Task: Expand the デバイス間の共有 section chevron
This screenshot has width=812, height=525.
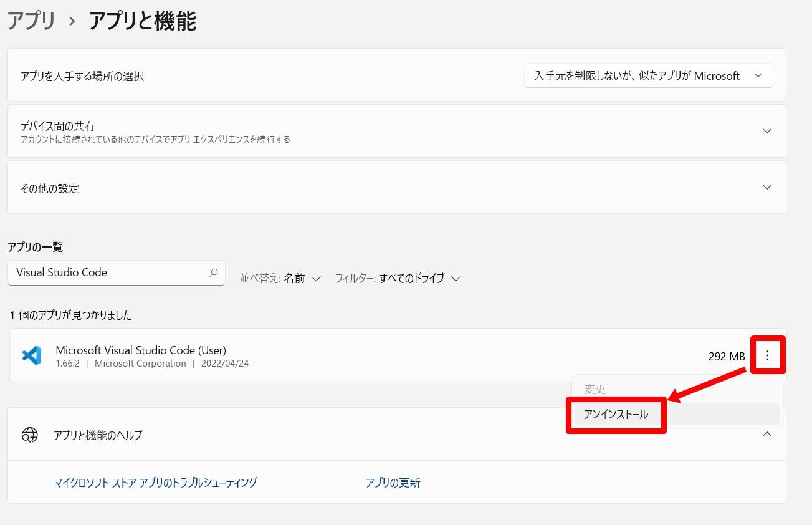Action: point(767,131)
